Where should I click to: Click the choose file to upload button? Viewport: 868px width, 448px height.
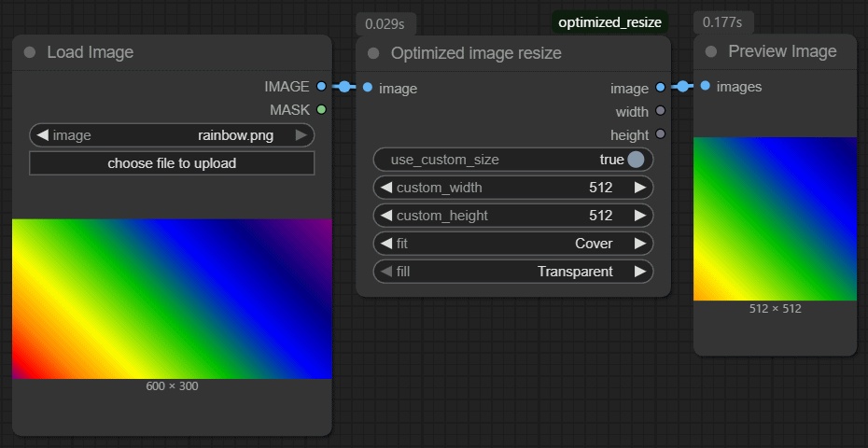[x=172, y=163]
